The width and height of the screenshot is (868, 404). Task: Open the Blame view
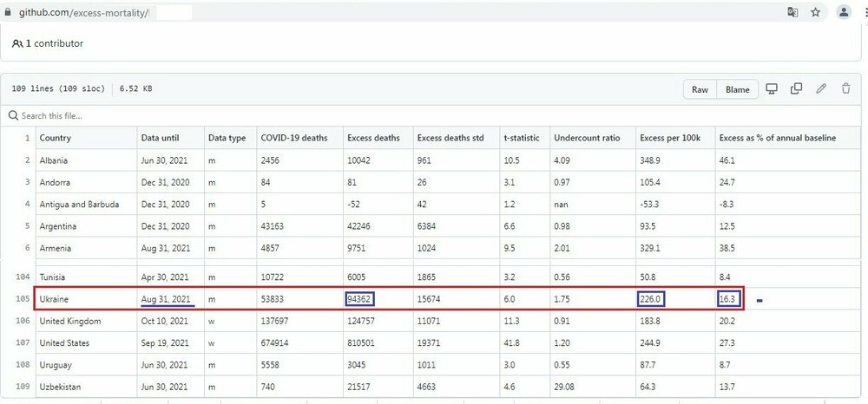click(737, 89)
